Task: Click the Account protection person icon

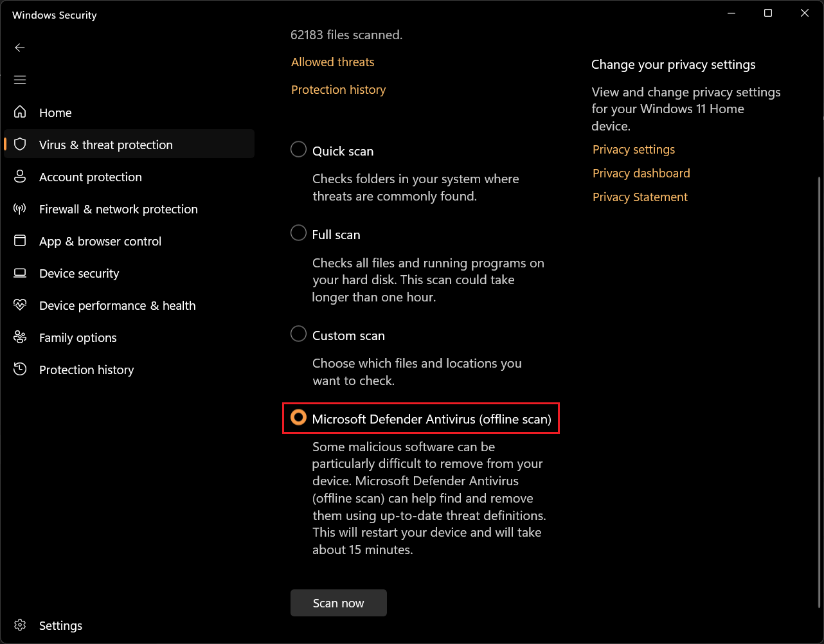Action: click(x=20, y=177)
